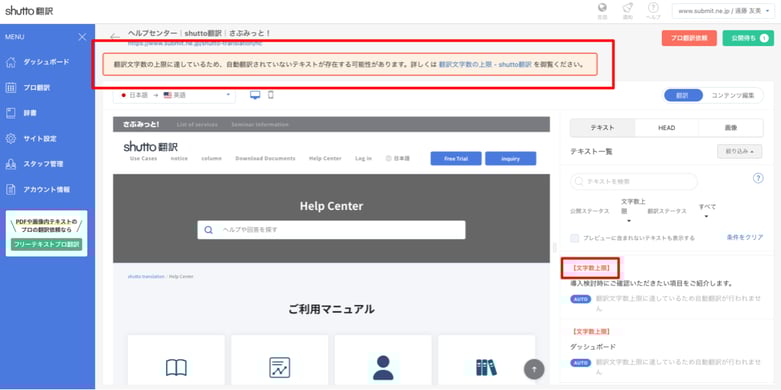Click さぶみっと! logo in preview header
Viewport: 781px width, 390px height.
(x=141, y=124)
